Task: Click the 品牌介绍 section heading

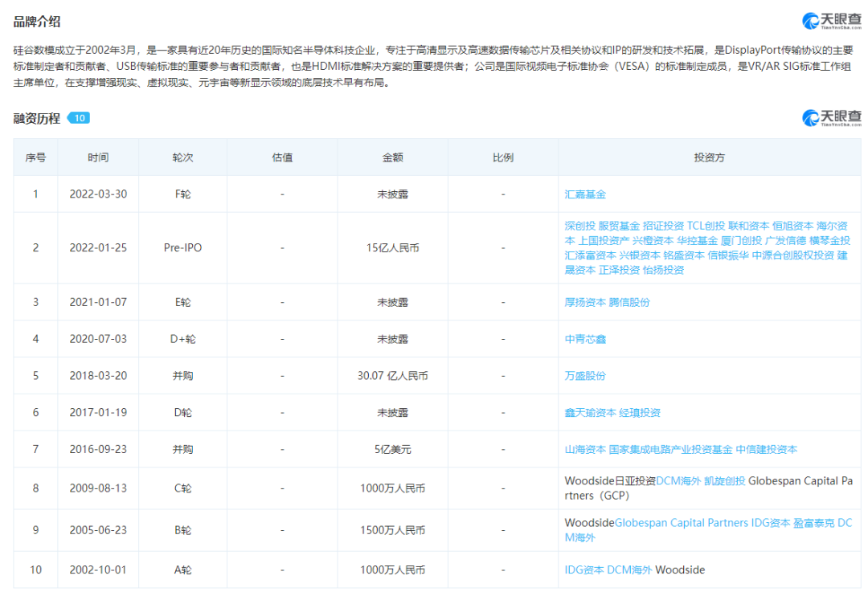Action: click(36, 22)
